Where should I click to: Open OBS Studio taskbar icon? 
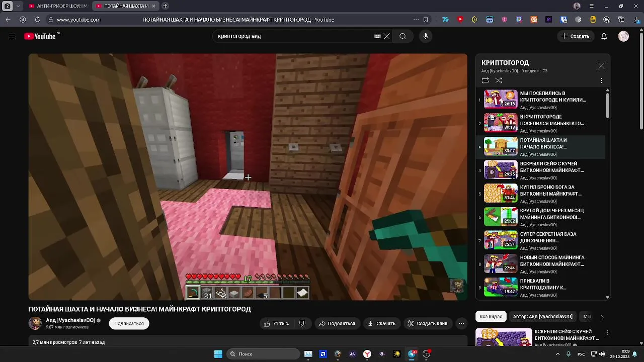(x=427, y=354)
